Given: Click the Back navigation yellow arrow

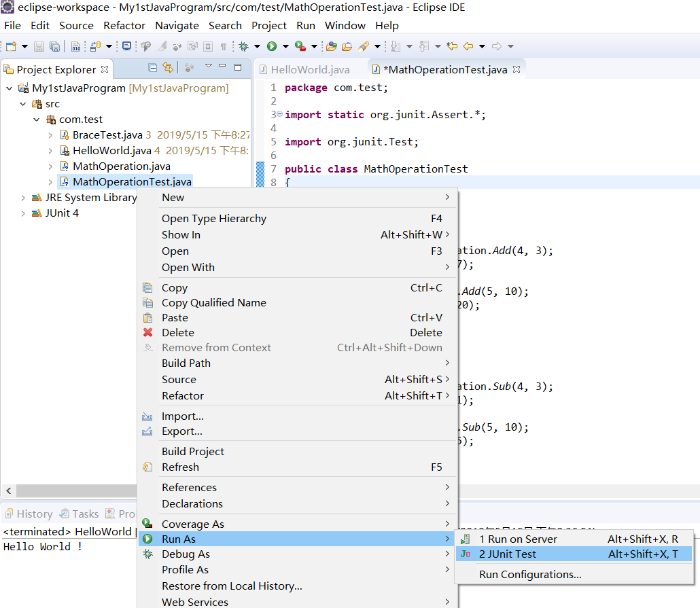Looking at the screenshot, I should pyautogui.click(x=468, y=46).
